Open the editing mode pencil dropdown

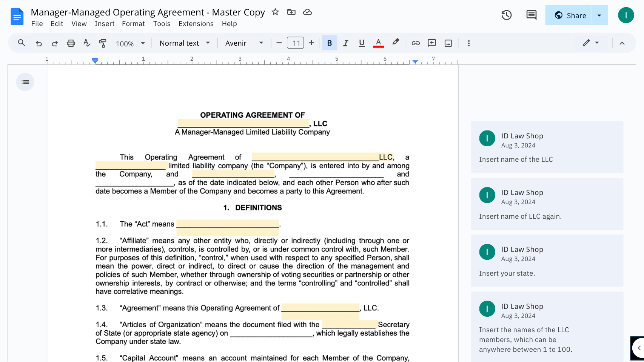coord(591,43)
